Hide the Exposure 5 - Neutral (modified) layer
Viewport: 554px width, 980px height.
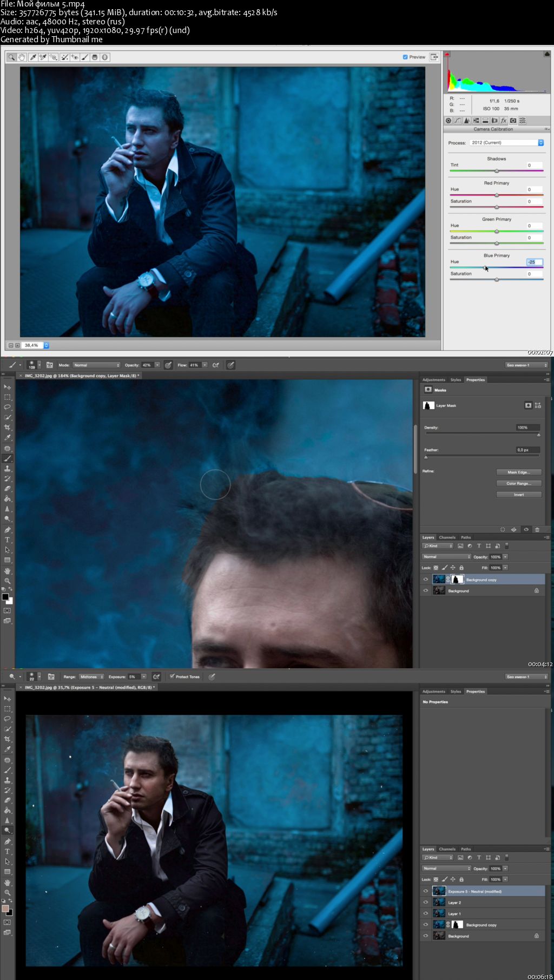coord(426,891)
